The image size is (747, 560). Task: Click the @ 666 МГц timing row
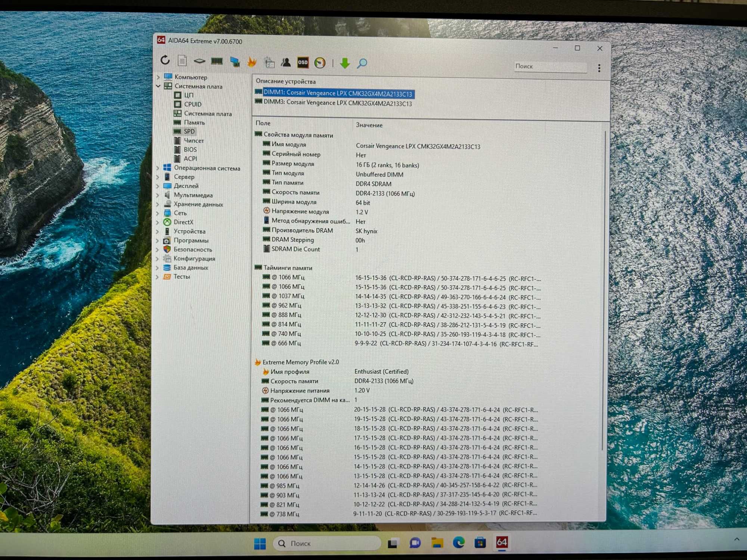(400, 343)
